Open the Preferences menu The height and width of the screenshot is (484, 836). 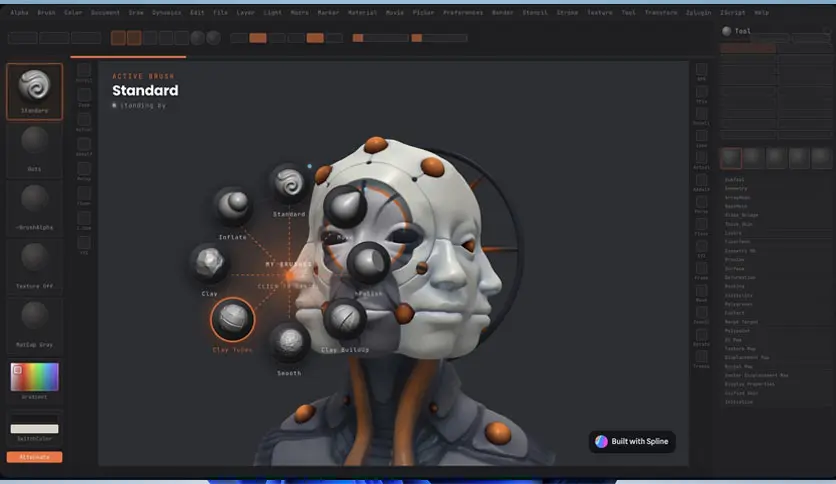(463, 12)
